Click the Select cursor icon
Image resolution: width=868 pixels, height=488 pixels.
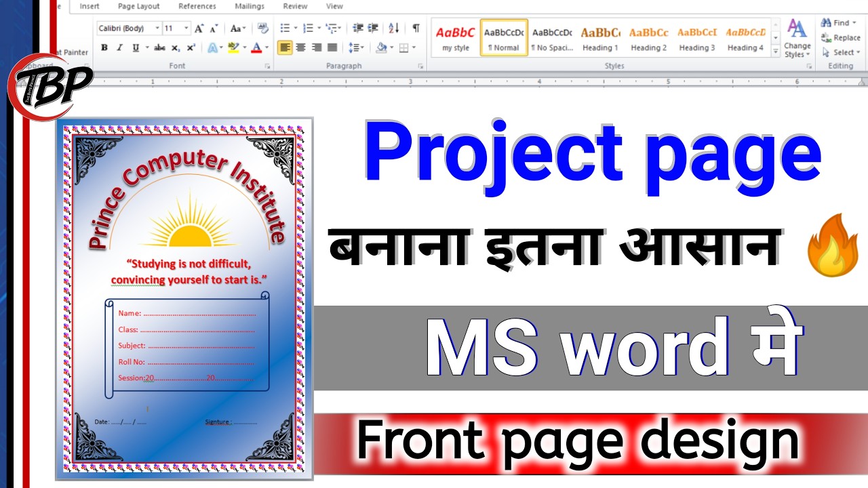826,52
